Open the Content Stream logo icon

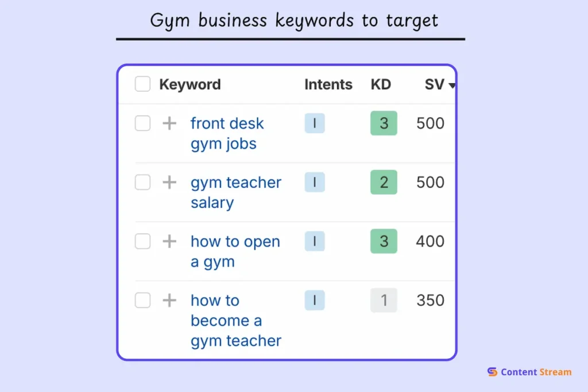click(x=492, y=372)
